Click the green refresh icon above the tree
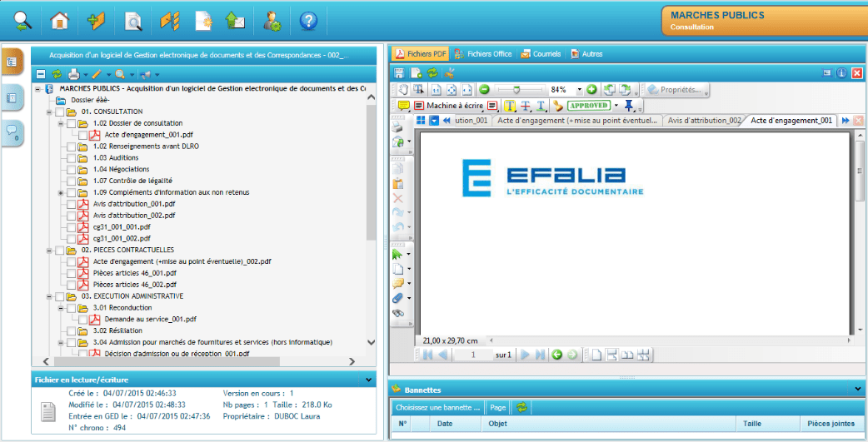This screenshot has width=868, height=442. (57, 74)
